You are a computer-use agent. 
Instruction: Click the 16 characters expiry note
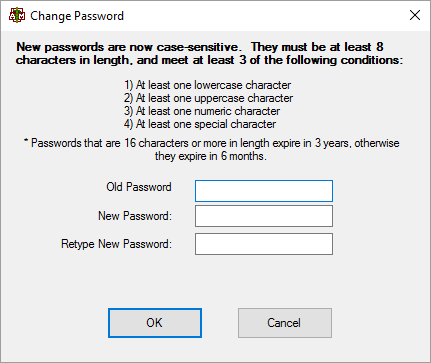pos(211,143)
